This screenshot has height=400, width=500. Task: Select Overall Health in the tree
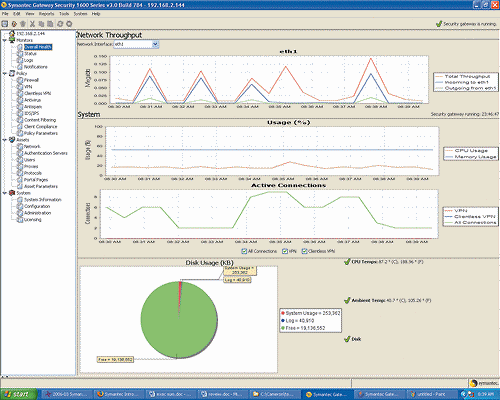coord(38,47)
